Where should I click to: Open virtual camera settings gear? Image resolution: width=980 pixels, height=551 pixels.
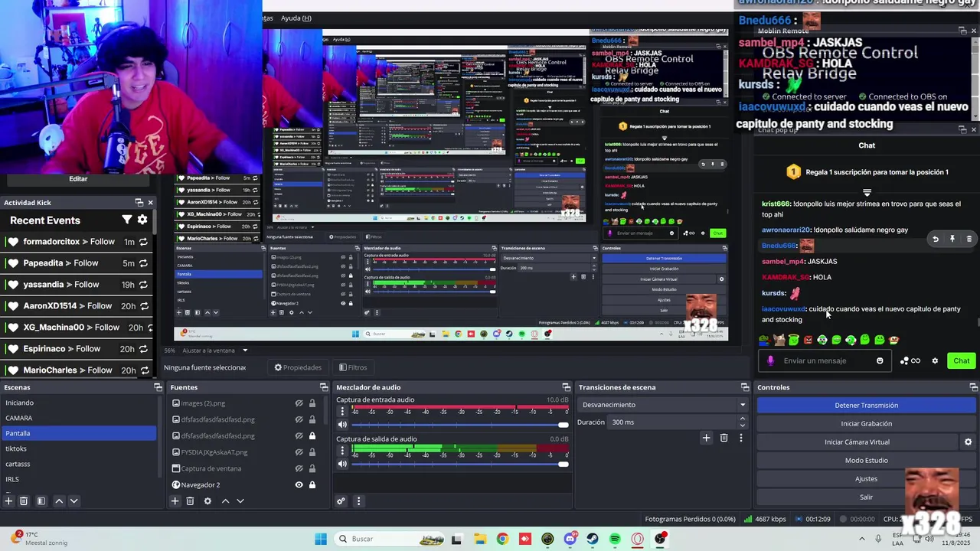(968, 442)
